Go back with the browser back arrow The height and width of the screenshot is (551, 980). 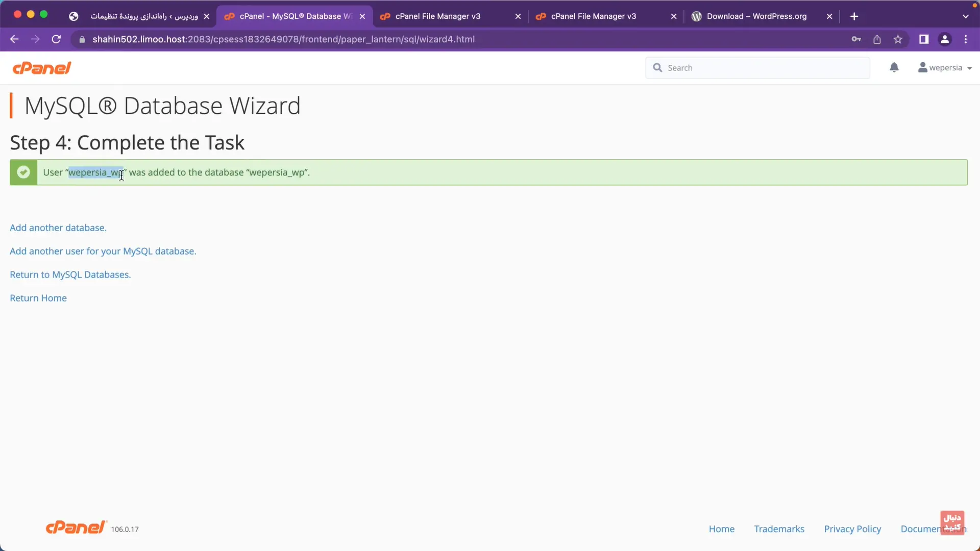click(14, 39)
